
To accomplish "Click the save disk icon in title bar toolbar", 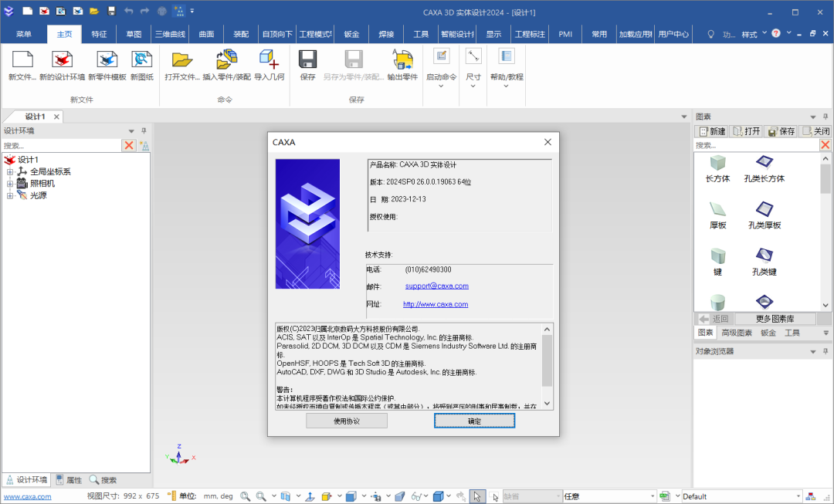I will point(111,11).
